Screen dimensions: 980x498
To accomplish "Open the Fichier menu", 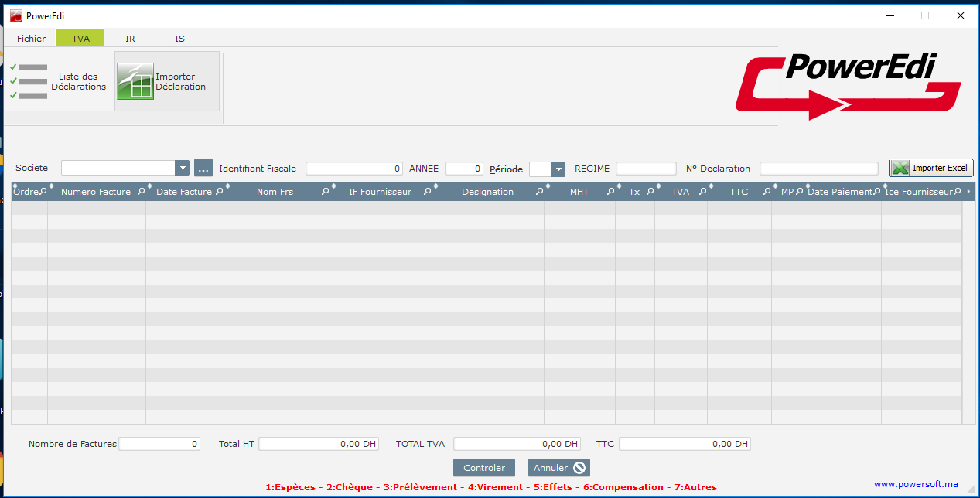I will (31, 38).
